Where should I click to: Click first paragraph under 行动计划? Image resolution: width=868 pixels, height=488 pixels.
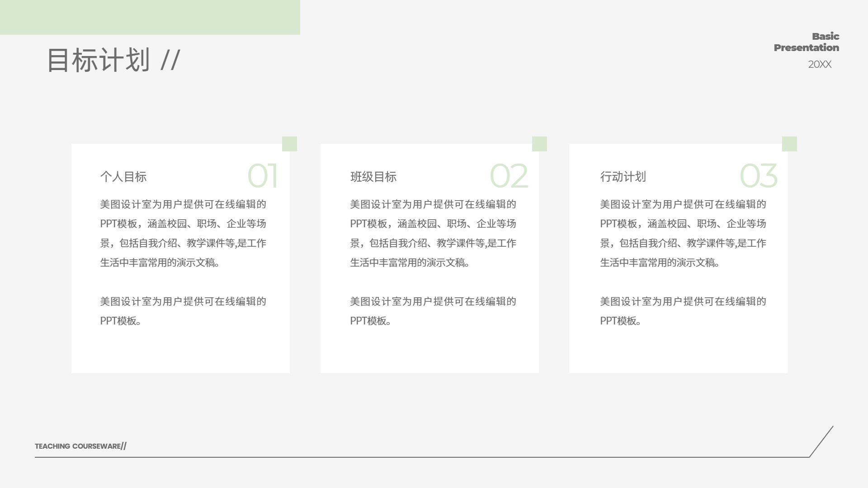click(683, 233)
